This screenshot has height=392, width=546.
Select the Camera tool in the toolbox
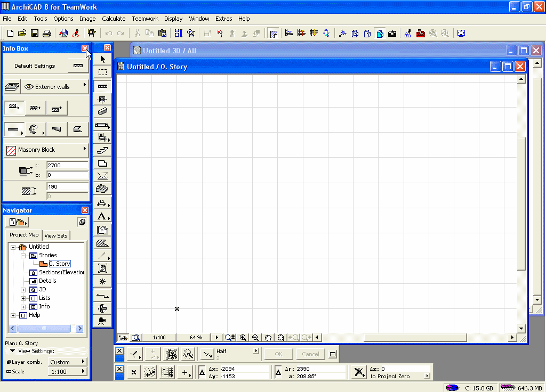102,321
